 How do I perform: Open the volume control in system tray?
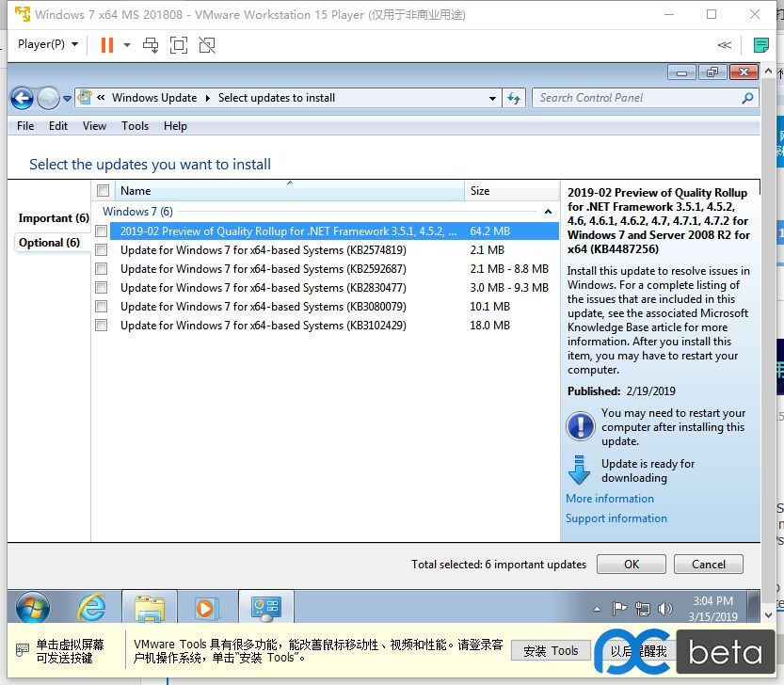tap(664, 610)
